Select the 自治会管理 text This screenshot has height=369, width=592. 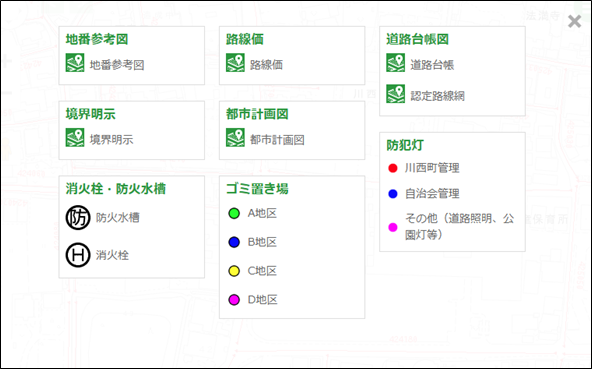[x=432, y=194]
